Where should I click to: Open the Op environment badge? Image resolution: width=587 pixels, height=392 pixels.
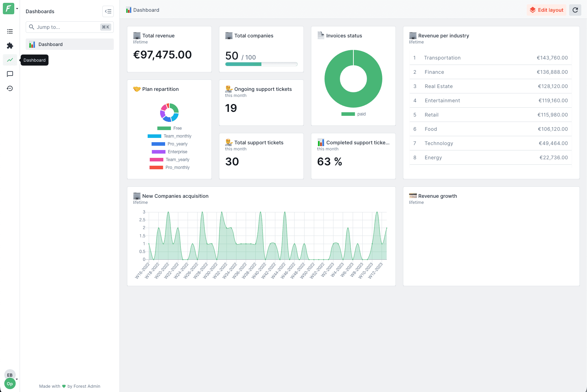click(x=10, y=384)
